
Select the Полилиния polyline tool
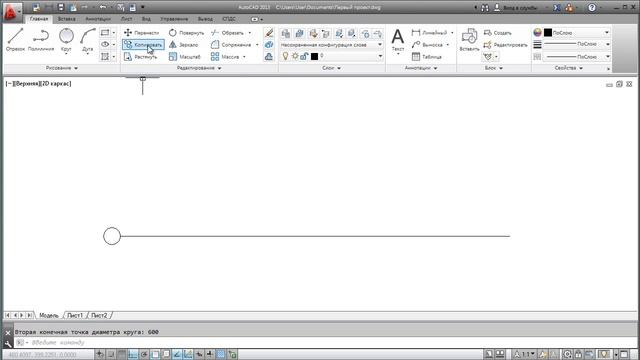click(x=41, y=40)
